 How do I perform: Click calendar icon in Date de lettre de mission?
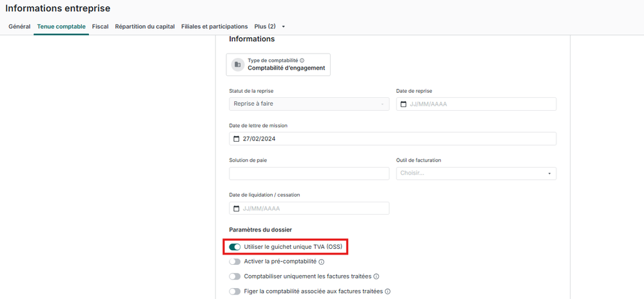pyautogui.click(x=236, y=139)
